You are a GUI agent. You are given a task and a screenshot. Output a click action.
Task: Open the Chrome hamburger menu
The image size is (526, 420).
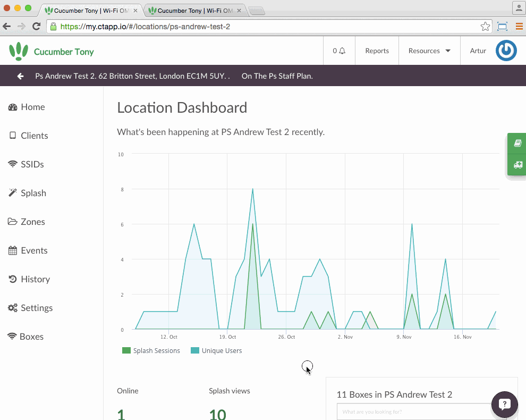click(x=519, y=26)
